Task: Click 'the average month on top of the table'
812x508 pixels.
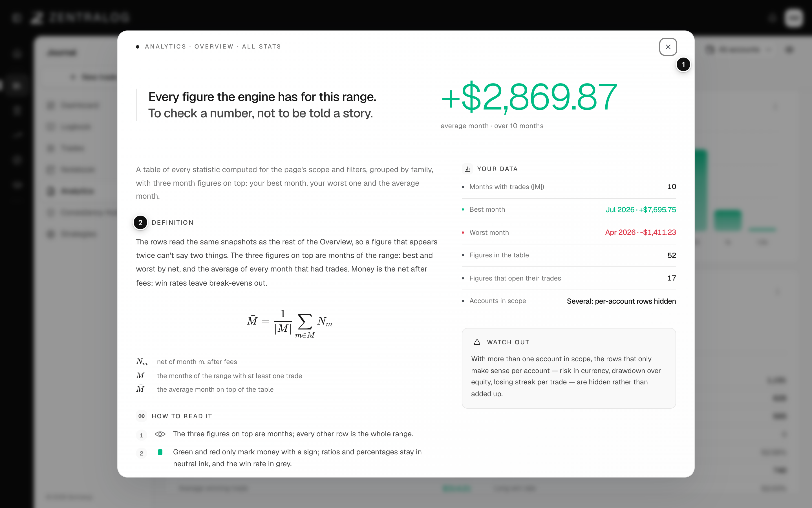Action: point(215,389)
